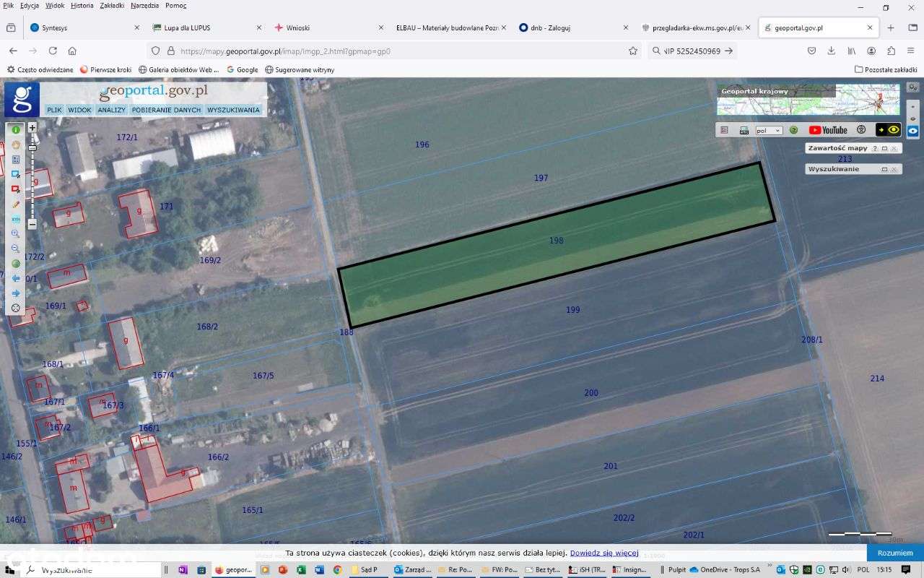Click the green help question mark icon

[x=793, y=130]
